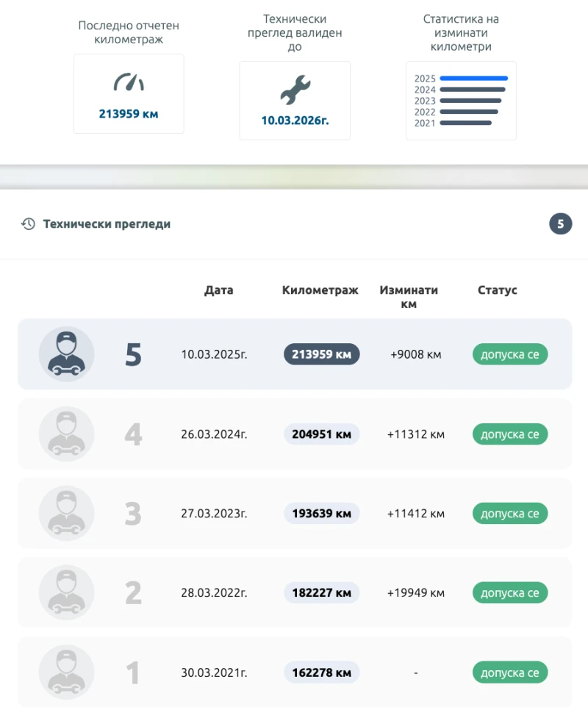
Task: Select the +19949 км mileage difference value
Action: [416, 592]
